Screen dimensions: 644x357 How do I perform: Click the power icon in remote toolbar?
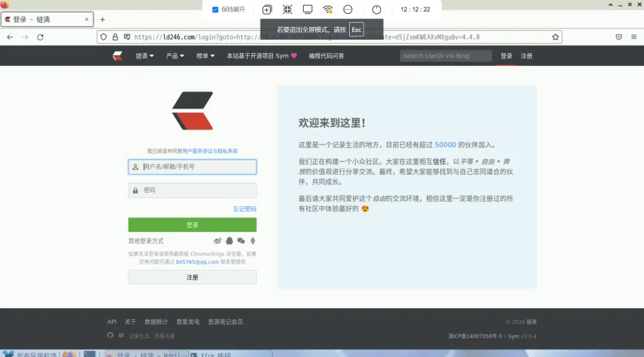point(376,10)
